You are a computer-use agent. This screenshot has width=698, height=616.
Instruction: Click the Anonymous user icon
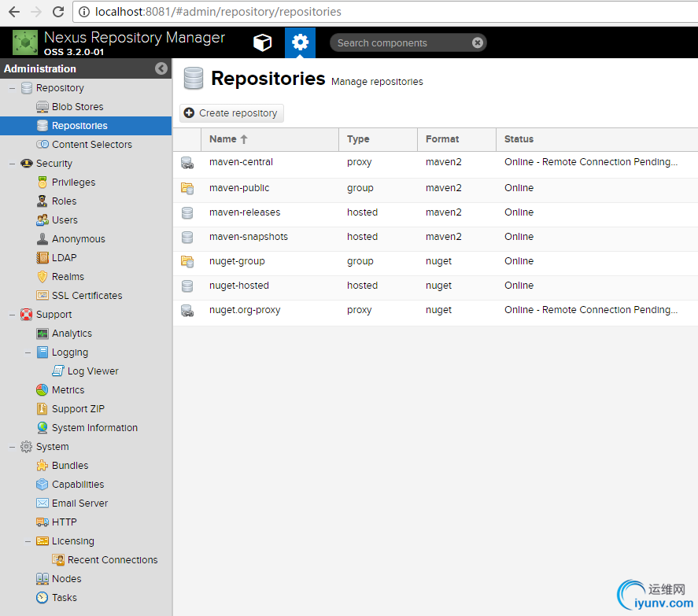click(x=42, y=238)
